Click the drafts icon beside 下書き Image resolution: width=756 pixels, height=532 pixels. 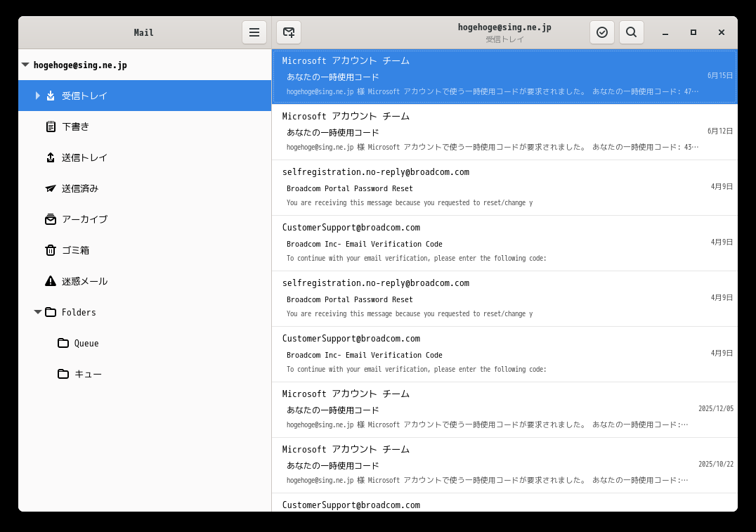click(51, 126)
